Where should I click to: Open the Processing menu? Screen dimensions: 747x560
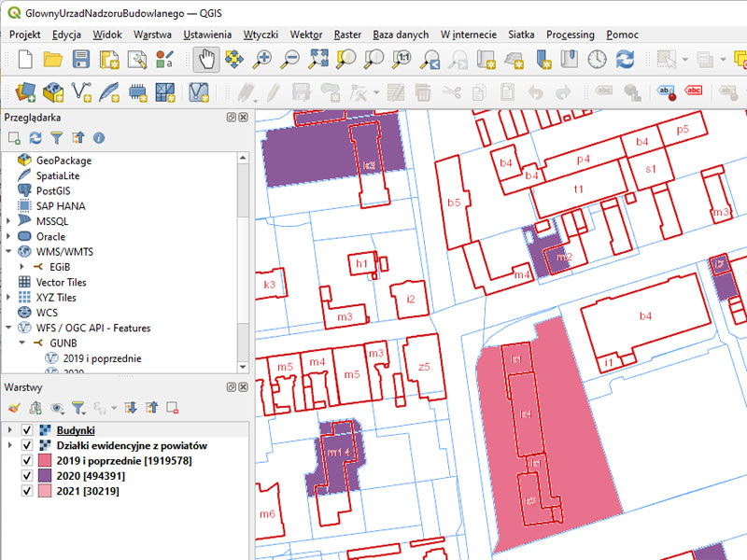point(570,35)
